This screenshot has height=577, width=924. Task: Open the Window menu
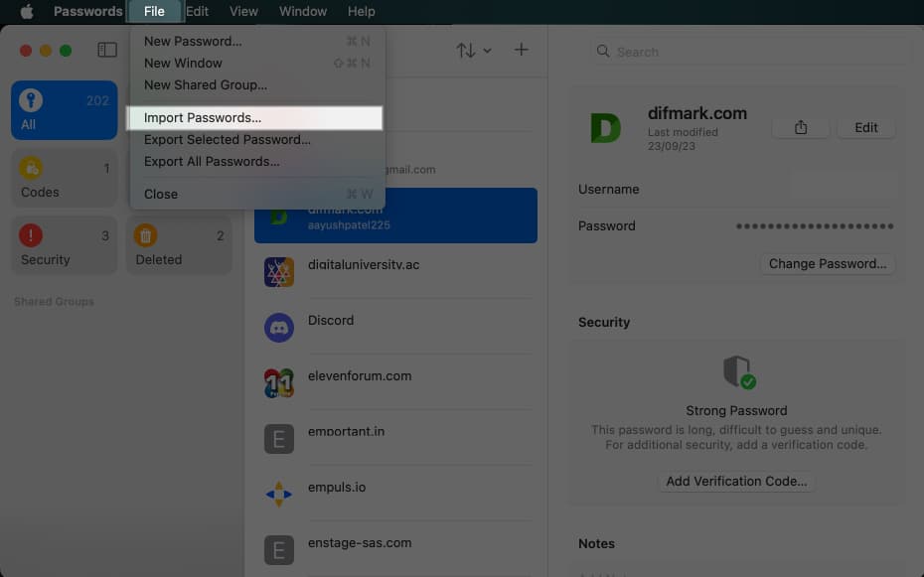303,11
